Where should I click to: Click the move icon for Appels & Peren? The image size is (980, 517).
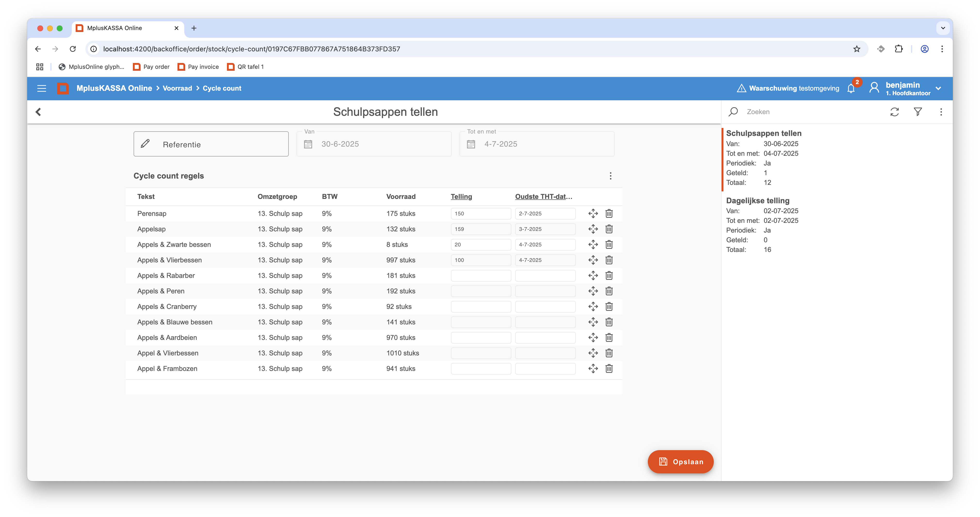pyautogui.click(x=593, y=291)
